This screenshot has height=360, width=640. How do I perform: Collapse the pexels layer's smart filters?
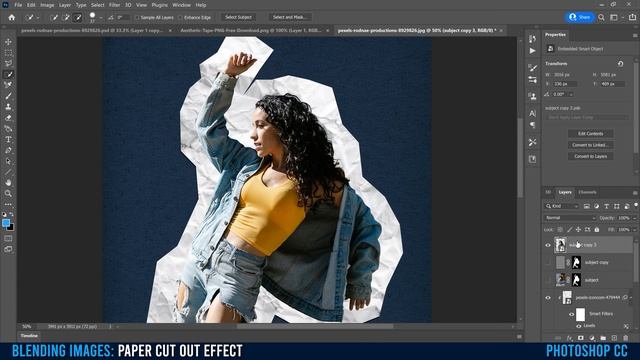click(631, 298)
